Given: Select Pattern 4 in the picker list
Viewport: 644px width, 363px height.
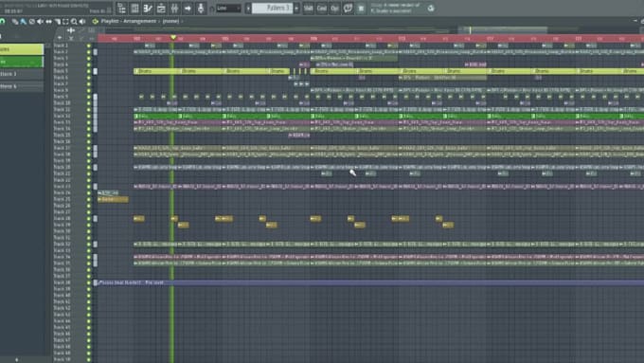Looking at the screenshot, I should 22,87.
